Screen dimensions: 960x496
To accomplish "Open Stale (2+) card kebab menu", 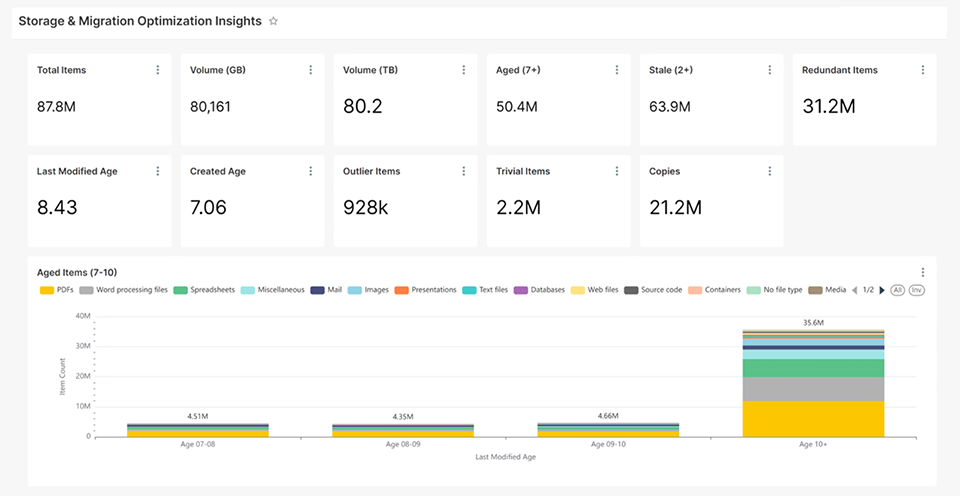I will (769, 70).
